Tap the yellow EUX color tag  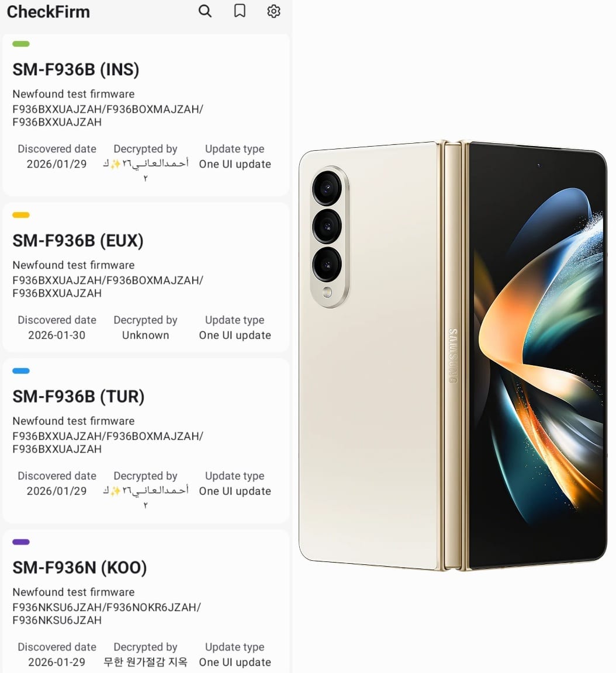tap(21, 215)
